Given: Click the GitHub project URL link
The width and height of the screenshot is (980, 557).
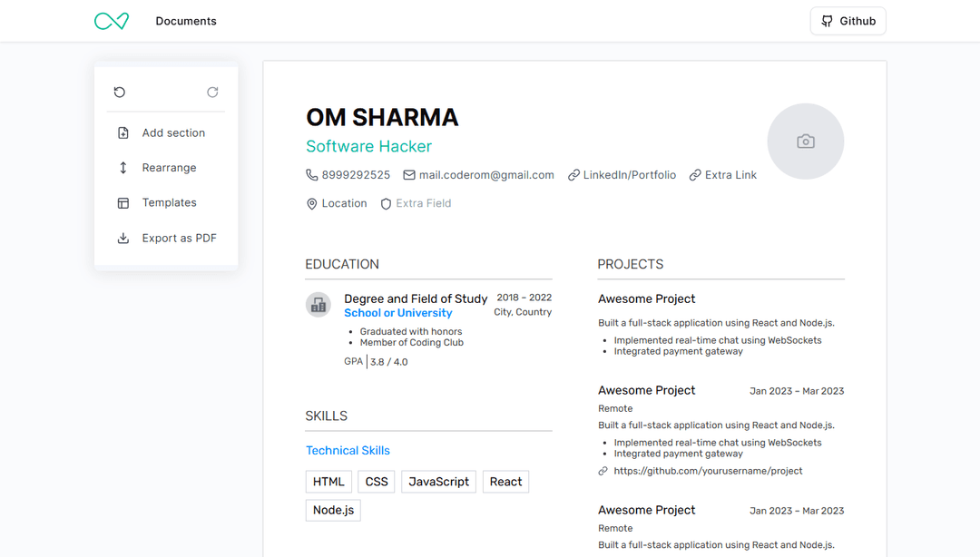Looking at the screenshot, I should [x=708, y=472].
